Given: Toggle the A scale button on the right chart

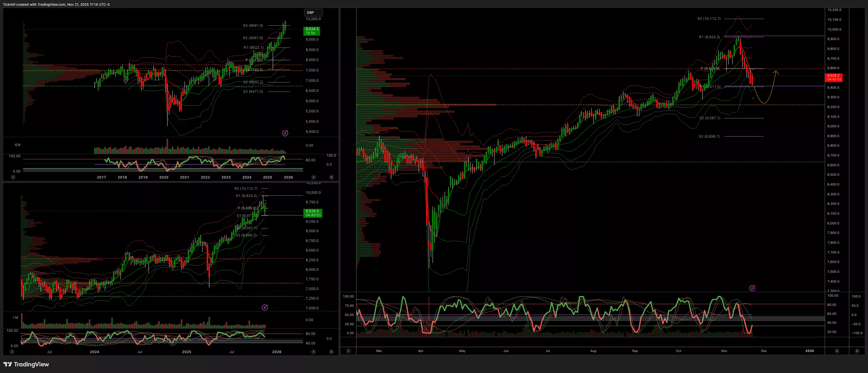Looking at the screenshot, I should pos(837,351).
